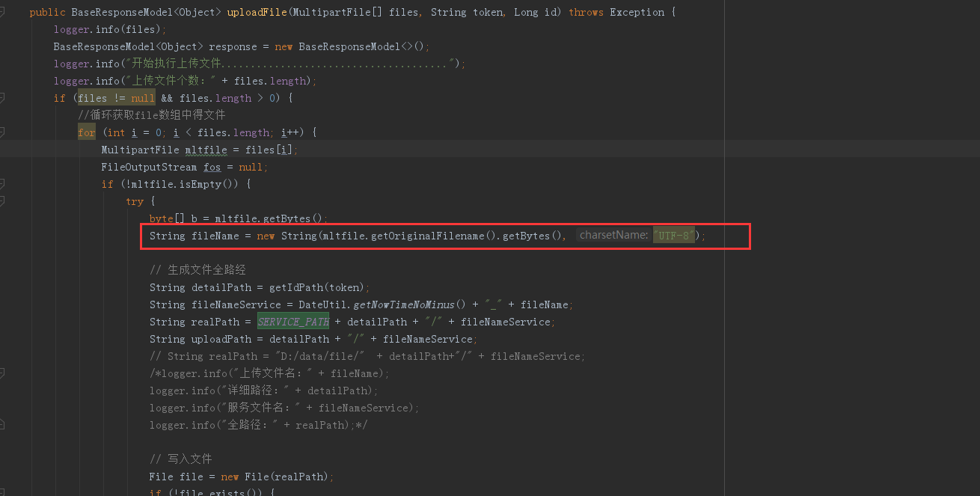Click the underlined 'fos' variable
980x496 pixels.
pyautogui.click(x=212, y=167)
